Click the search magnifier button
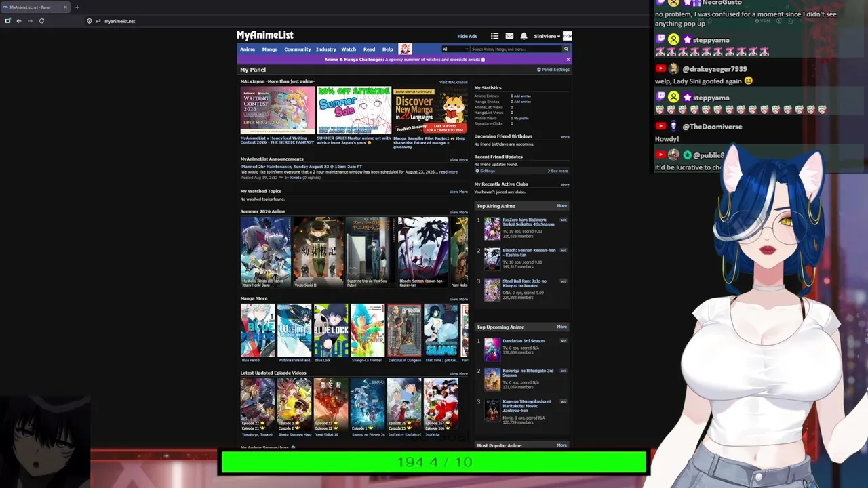 click(566, 49)
